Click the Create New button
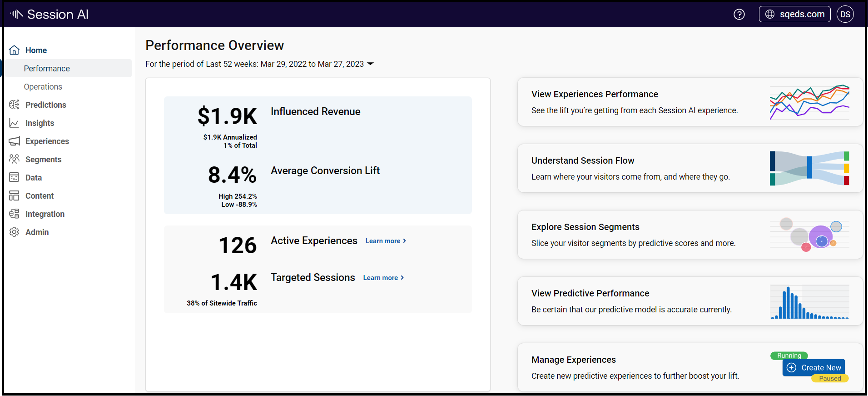 [x=813, y=367]
